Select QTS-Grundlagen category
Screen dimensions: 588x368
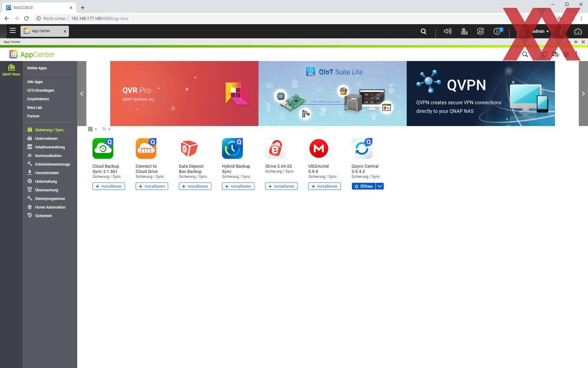(41, 90)
